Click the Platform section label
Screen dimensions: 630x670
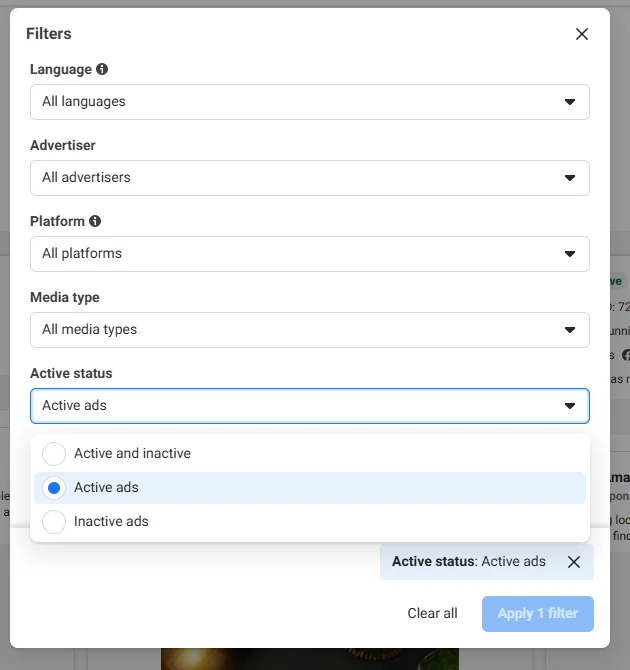coord(57,221)
